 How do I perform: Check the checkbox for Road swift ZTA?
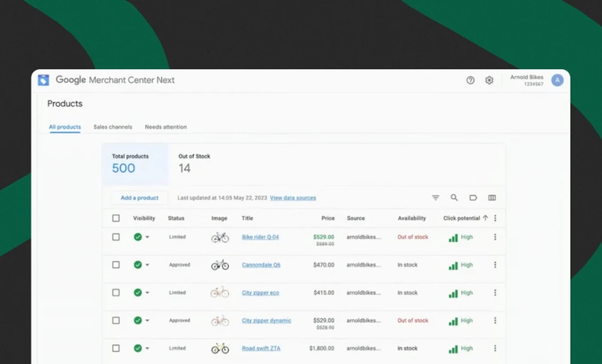pos(116,348)
